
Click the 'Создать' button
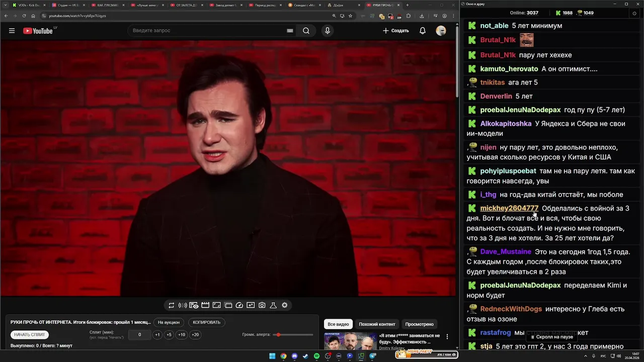[x=395, y=31]
